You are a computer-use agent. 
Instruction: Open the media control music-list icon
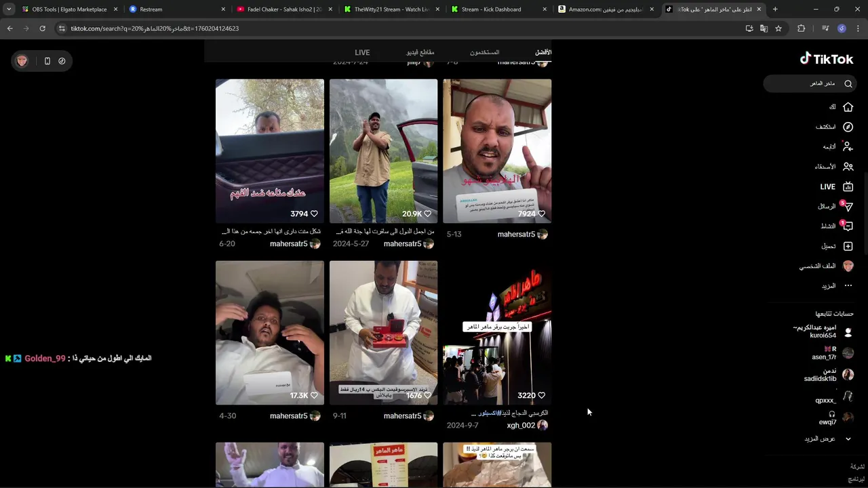pyautogui.click(x=825, y=28)
